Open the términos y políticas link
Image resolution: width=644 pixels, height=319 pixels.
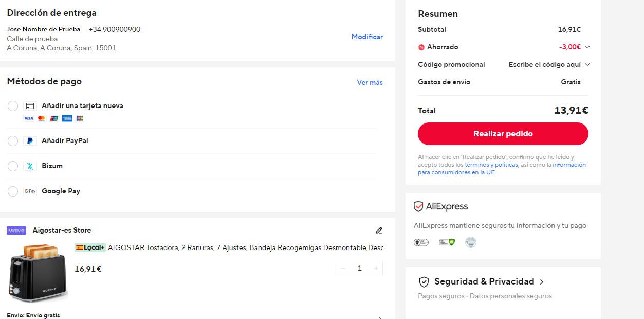coord(491,165)
